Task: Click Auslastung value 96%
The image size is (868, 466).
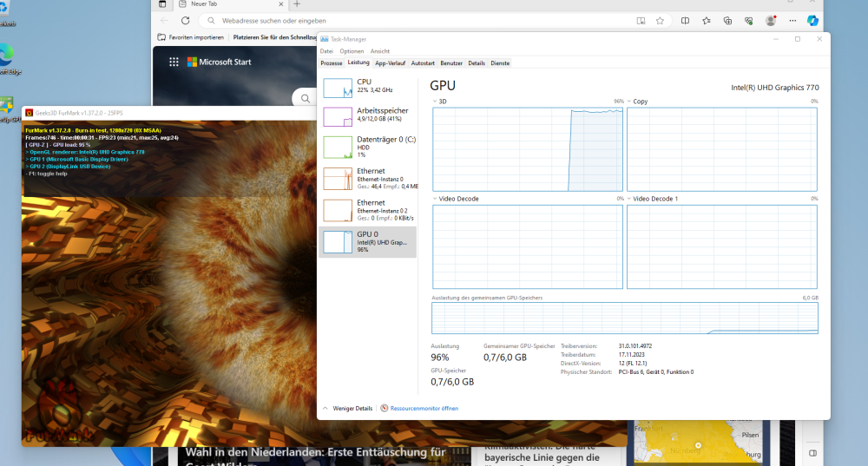Action: pos(440,358)
